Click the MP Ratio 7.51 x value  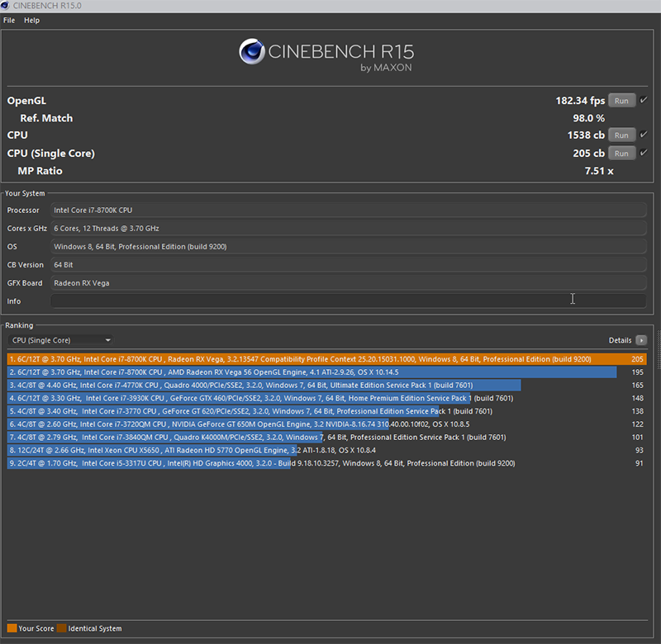599,171
